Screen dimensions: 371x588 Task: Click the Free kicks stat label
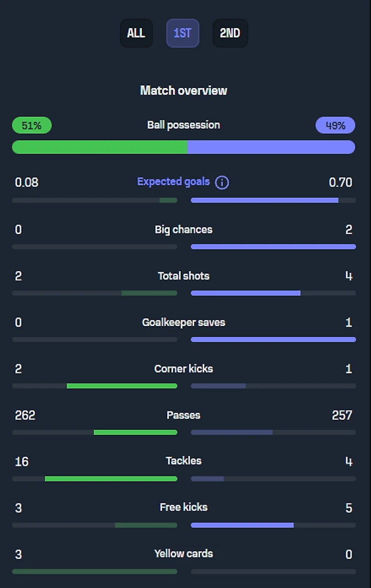183,507
